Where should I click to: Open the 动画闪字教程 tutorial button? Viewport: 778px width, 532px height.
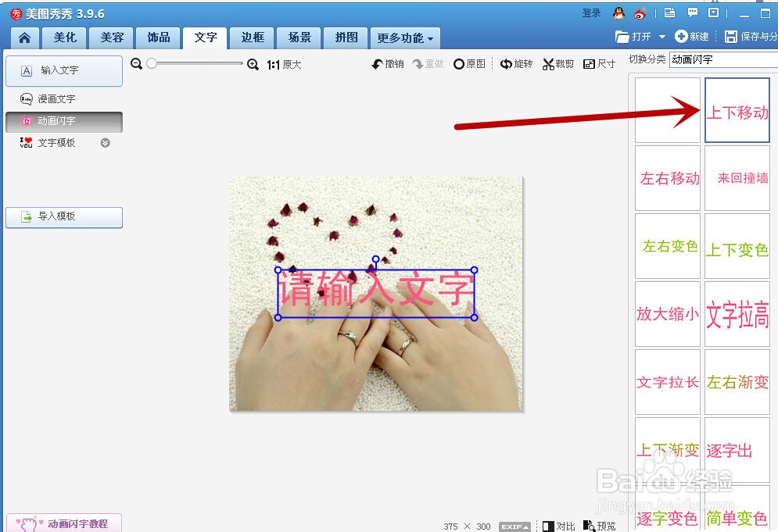(x=64, y=523)
